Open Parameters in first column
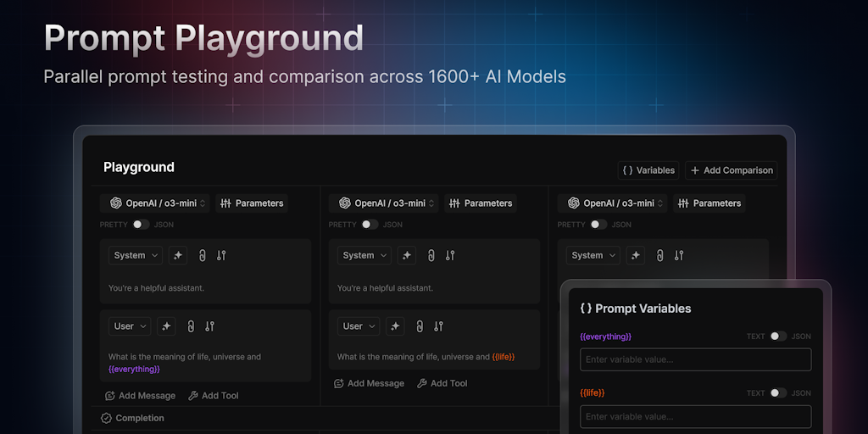 pyautogui.click(x=252, y=203)
